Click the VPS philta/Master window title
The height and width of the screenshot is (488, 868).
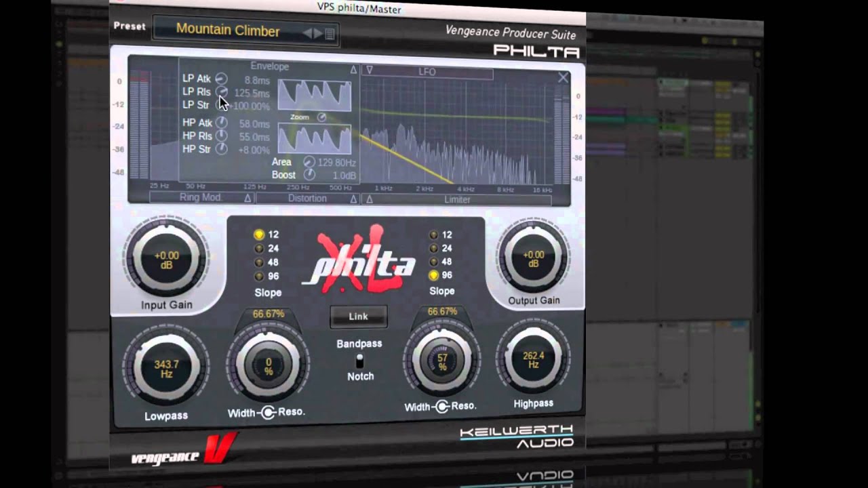(x=359, y=9)
